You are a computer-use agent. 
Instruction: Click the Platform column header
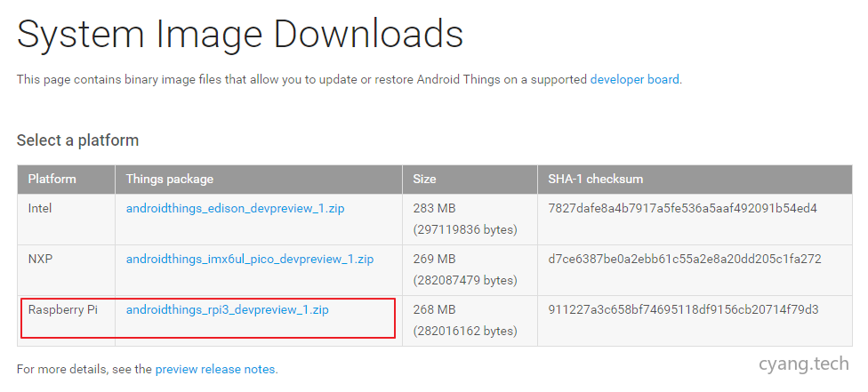[52, 179]
